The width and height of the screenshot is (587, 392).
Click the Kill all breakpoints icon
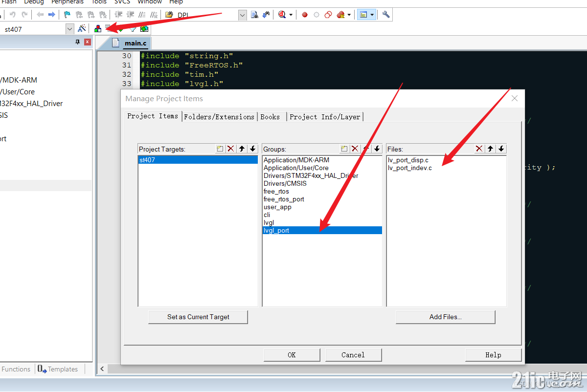(x=341, y=15)
